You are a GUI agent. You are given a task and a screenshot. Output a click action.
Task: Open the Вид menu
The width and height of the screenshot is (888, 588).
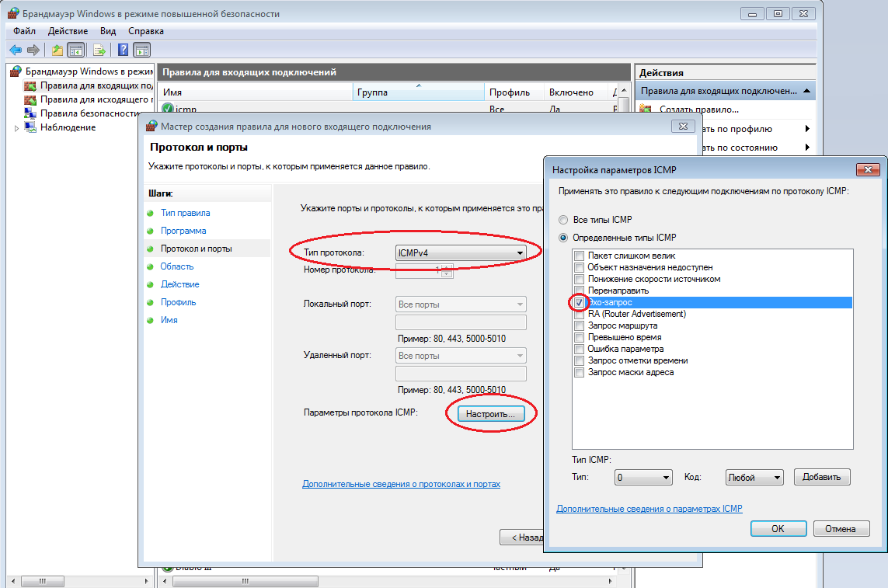[x=108, y=31]
